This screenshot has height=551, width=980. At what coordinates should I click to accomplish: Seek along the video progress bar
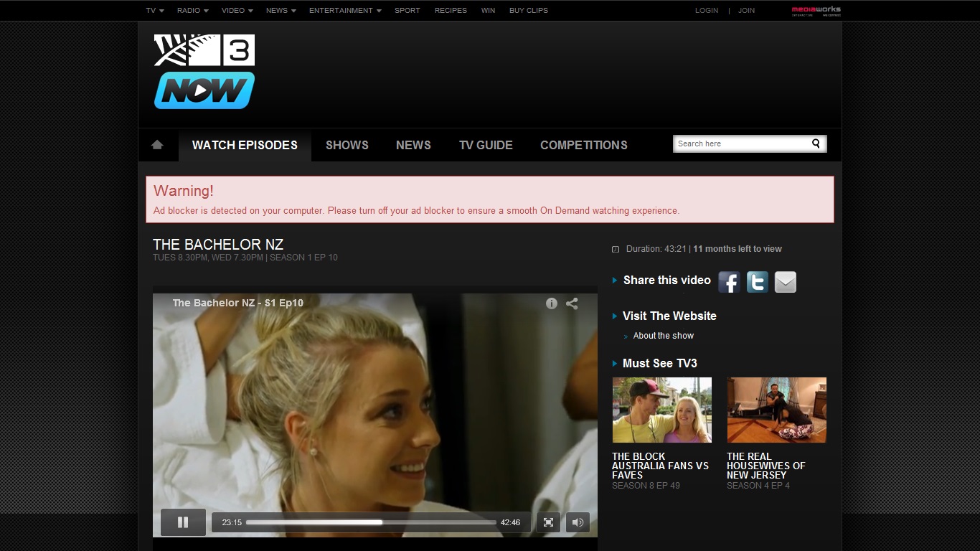click(x=371, y=522)
